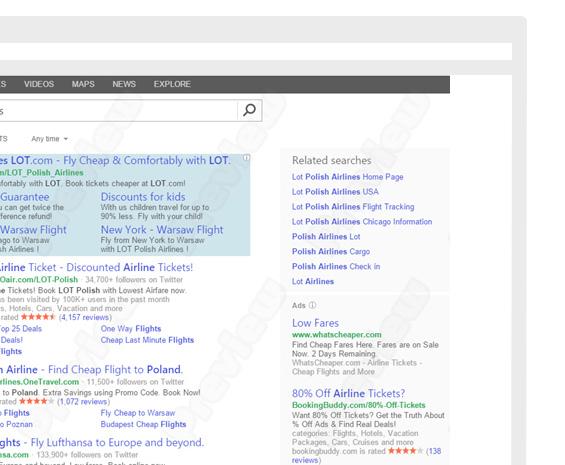Click the Top 25 Deals sitelink

tap(21, 329)
